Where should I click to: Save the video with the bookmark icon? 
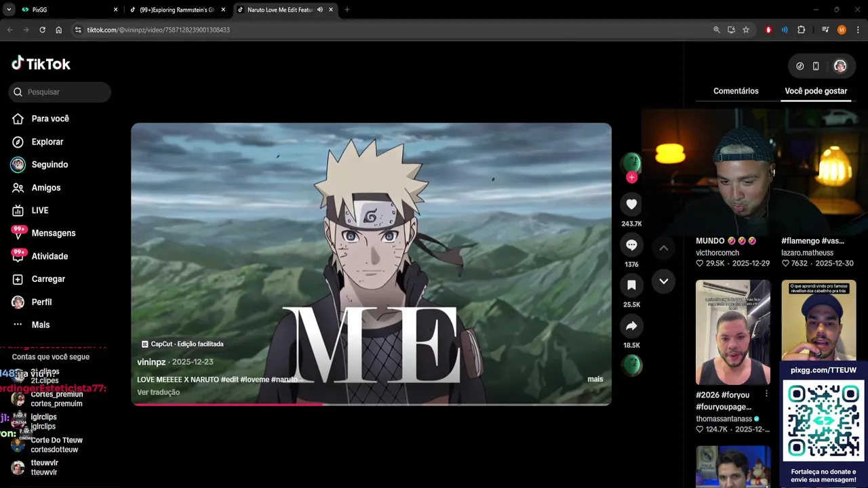[631, 285]
